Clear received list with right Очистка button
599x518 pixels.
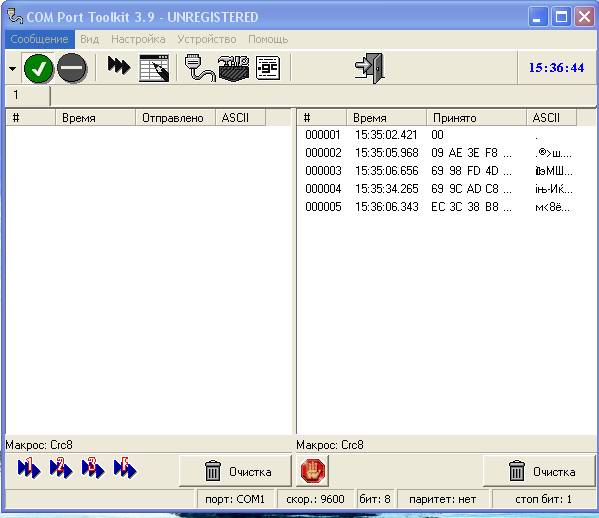(x=539, y=471)
